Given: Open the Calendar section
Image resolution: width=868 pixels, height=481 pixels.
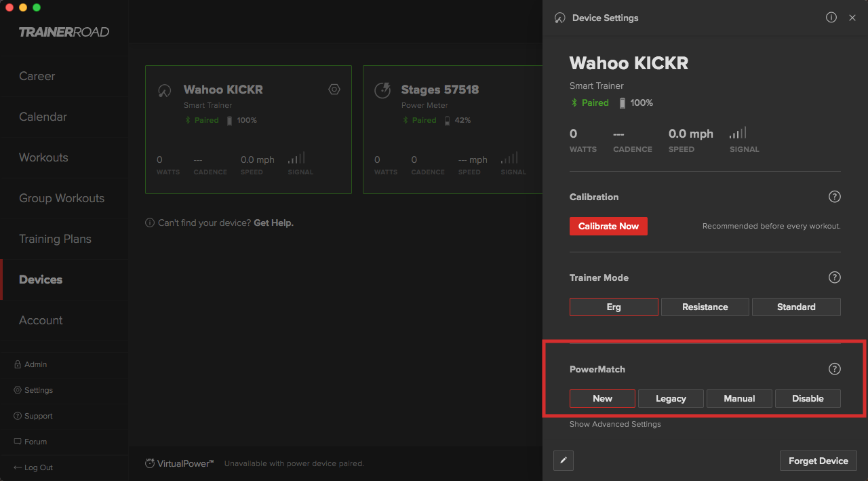Looking at the screenshot, I should [43, 117].
